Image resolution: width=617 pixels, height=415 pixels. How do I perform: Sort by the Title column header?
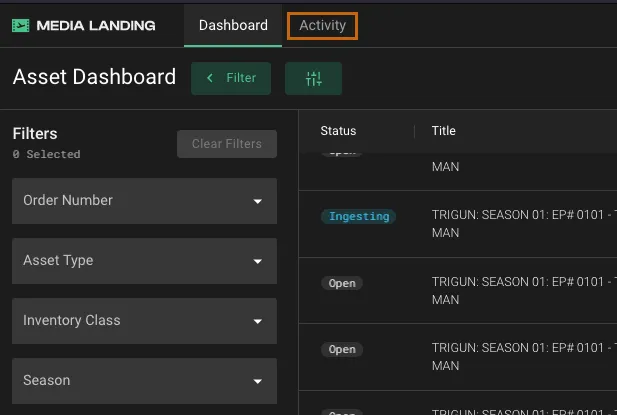443,131
